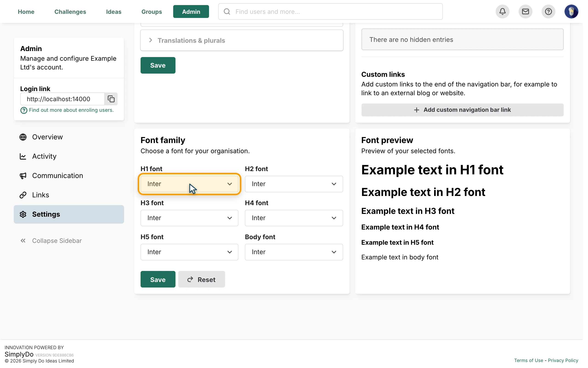Open the H3 font dropdown

click(x=189, y=218)
